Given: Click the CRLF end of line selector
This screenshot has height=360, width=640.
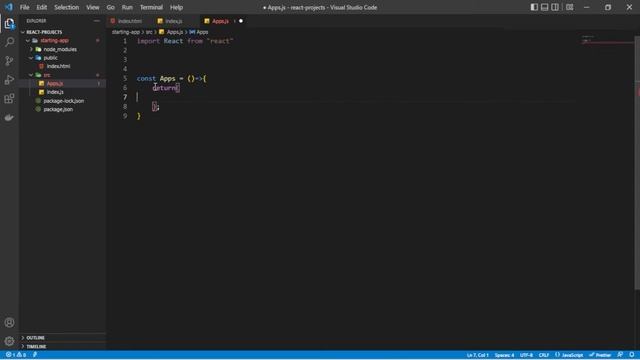Looking at the screenshot, I should point(544,355).
